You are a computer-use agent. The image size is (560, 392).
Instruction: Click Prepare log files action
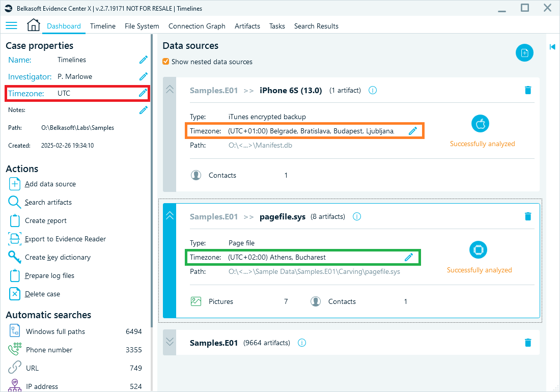coord(41,275)
